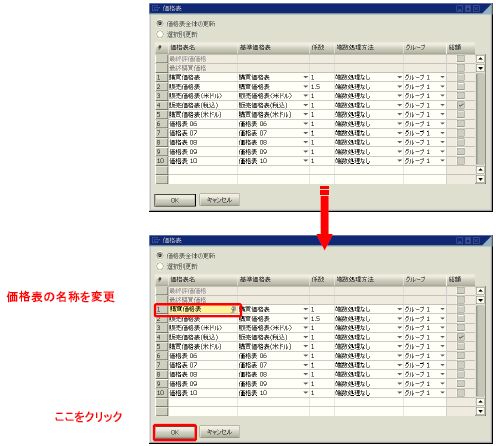Click the キャンセル button in upper window
This screenshot has width=496, height=446.
[219, 200]
